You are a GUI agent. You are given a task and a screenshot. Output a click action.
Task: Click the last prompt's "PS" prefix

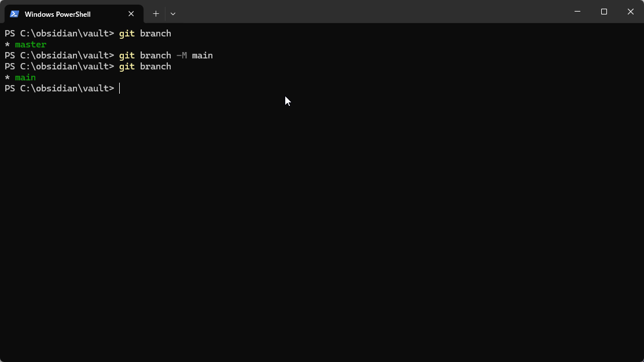10,88
